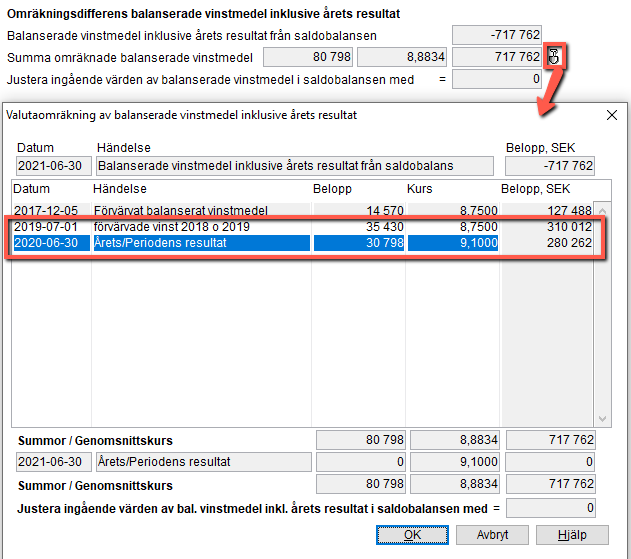This screenshot has width=631, height=559.
Task: Edit highlighted amount cell 30 798
Action: pos(359,243)
